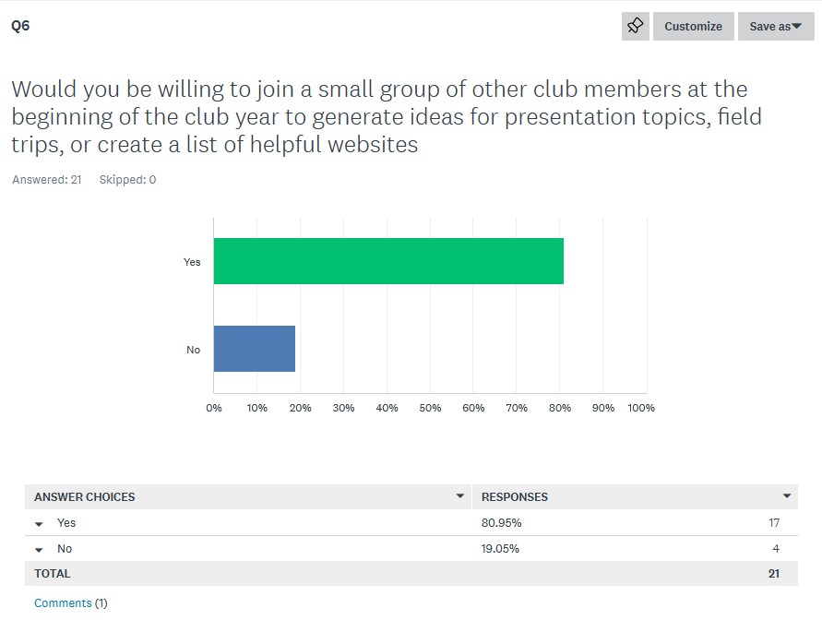Click the Yes answer choice label in table

click(x=66, y=522)
